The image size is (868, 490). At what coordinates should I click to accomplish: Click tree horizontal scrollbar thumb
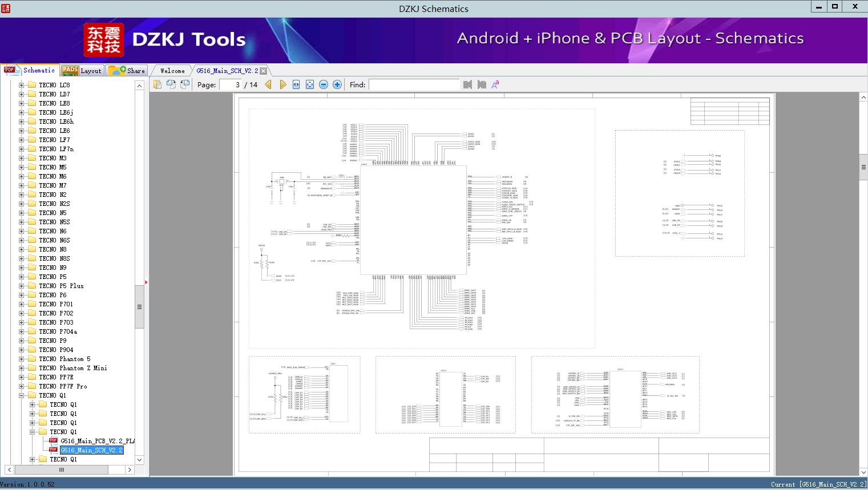click(x=61, y=470)
